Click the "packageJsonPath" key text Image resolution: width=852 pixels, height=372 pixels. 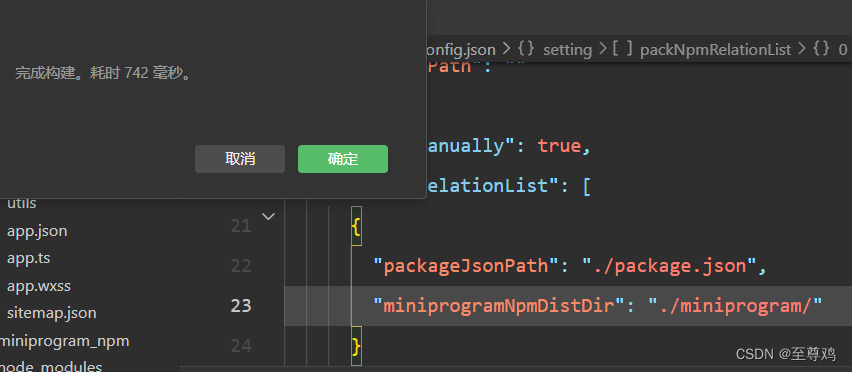click(x=467, y=266)
